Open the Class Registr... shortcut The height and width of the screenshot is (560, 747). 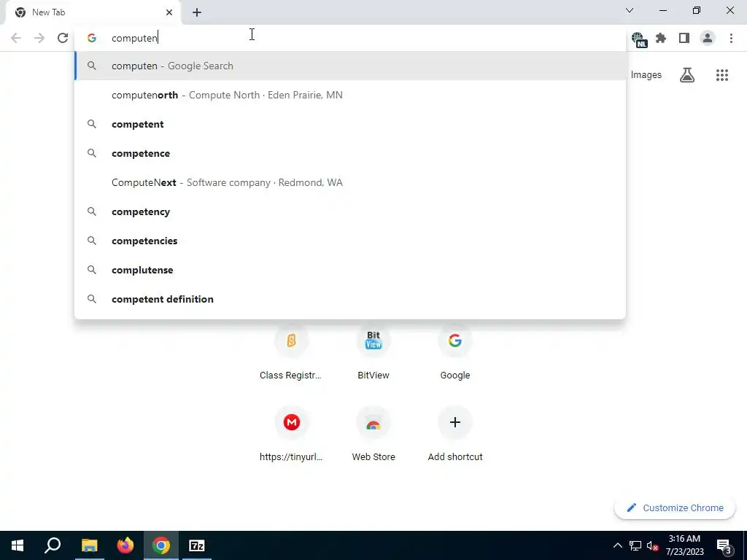pos(291,354)
